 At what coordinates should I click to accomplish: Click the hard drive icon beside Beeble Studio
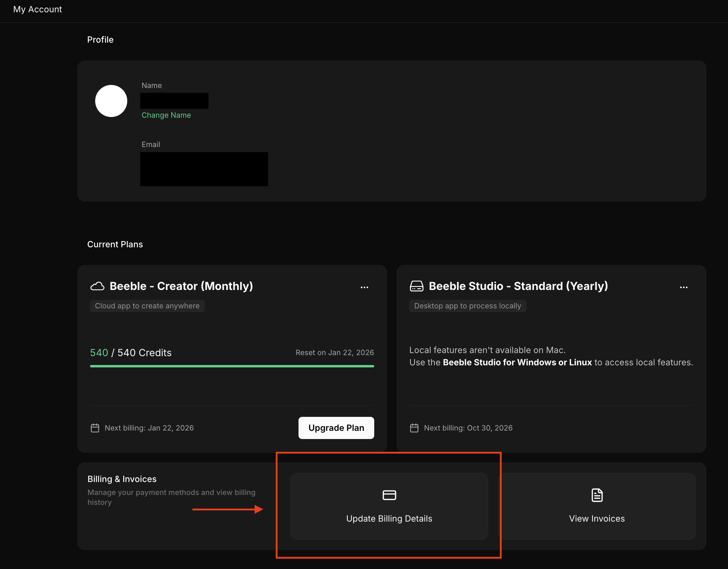coord(416,286)
